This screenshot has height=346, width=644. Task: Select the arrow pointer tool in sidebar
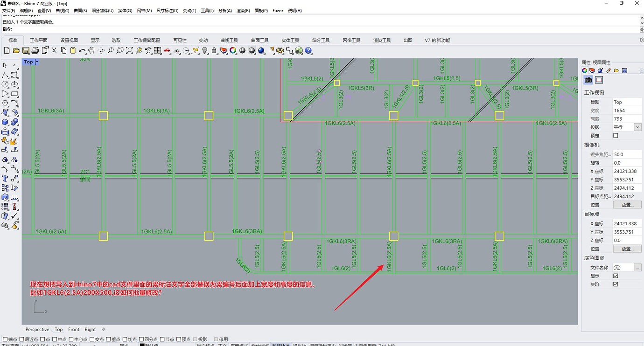[5, 66]
